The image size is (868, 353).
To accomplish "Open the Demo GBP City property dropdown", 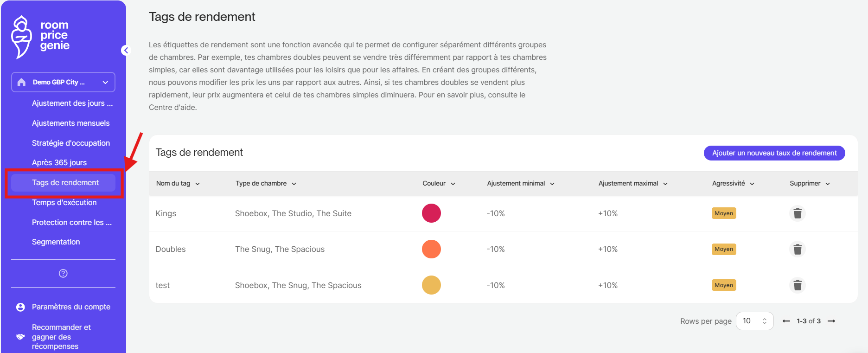I will coord(63,82).
